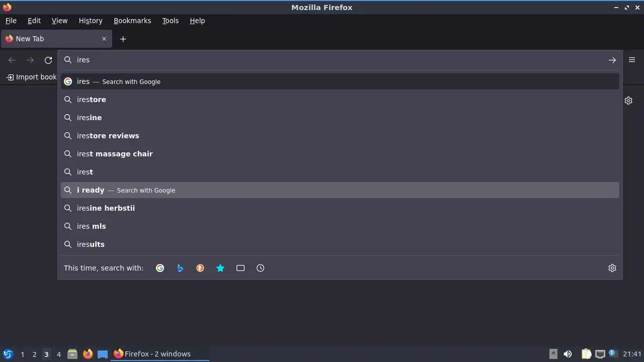Open the notifications tray icon

(612, 353)
